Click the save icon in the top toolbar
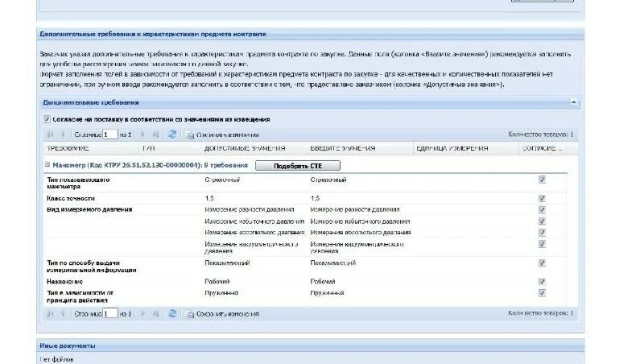 point(190,135)
